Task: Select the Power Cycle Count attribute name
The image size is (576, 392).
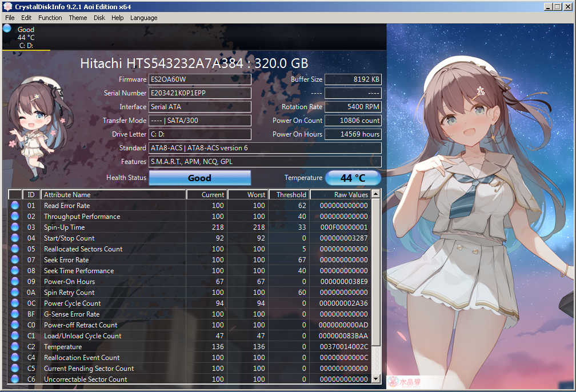Action: (73, 303)
